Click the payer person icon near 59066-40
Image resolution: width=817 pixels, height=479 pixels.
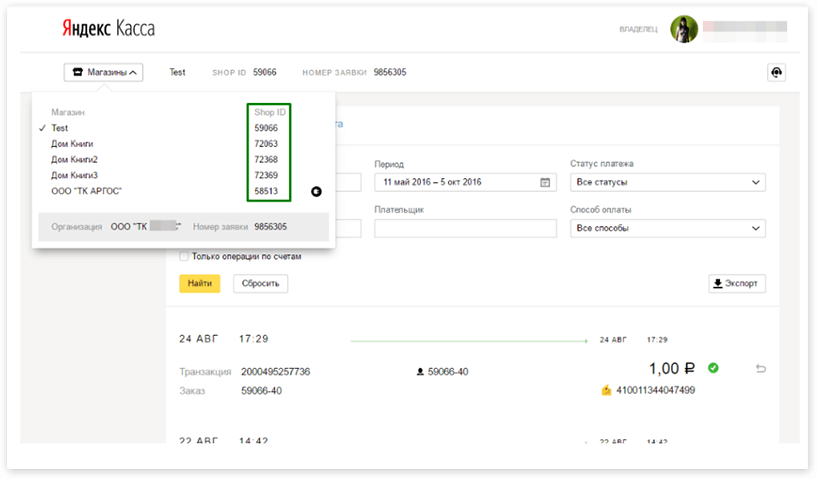(420, 372)
